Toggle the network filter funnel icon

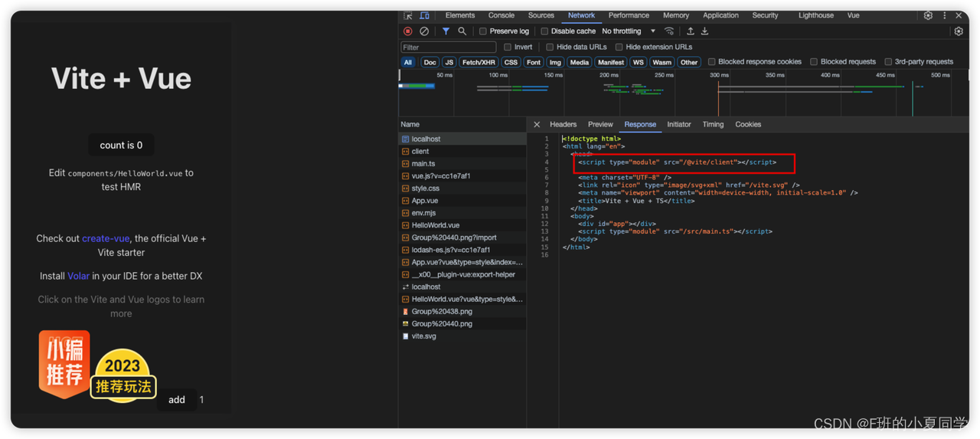point(446,31)
